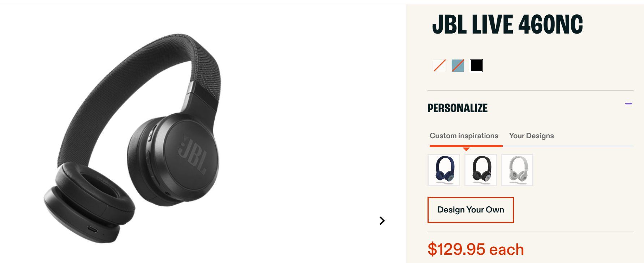Image resolution: width=644 pixels, height=263 pixels.
Task: Select the white color option
Action: click(x=439, y=66)
